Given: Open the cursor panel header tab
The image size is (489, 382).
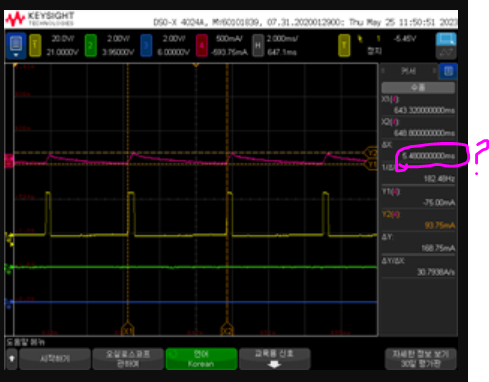Looking at the screenshot, I should coord(409,71).
